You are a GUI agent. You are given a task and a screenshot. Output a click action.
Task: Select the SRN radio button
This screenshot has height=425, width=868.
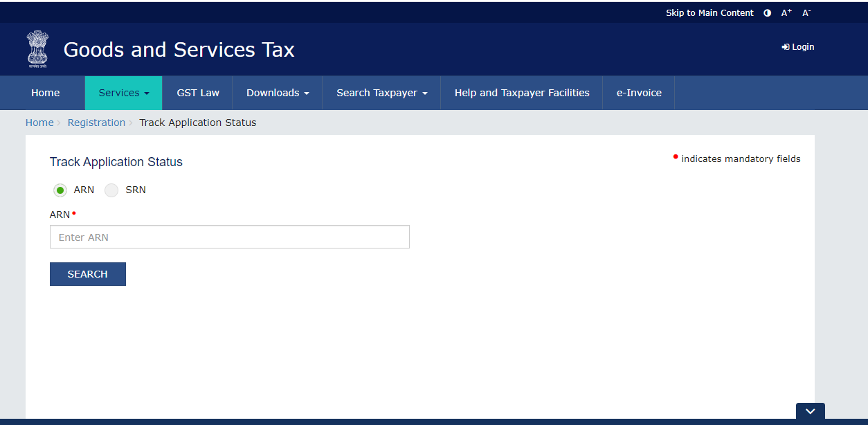coord(111,190)
